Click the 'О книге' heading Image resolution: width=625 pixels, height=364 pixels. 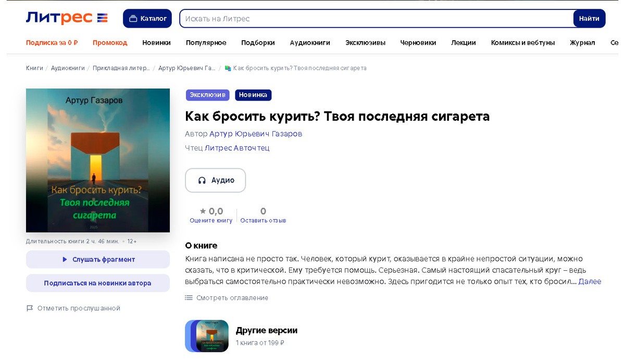click(x=202, y=245)
